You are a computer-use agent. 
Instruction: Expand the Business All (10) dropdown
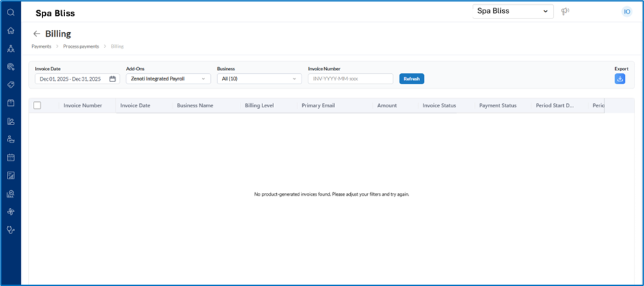[260, 79]
